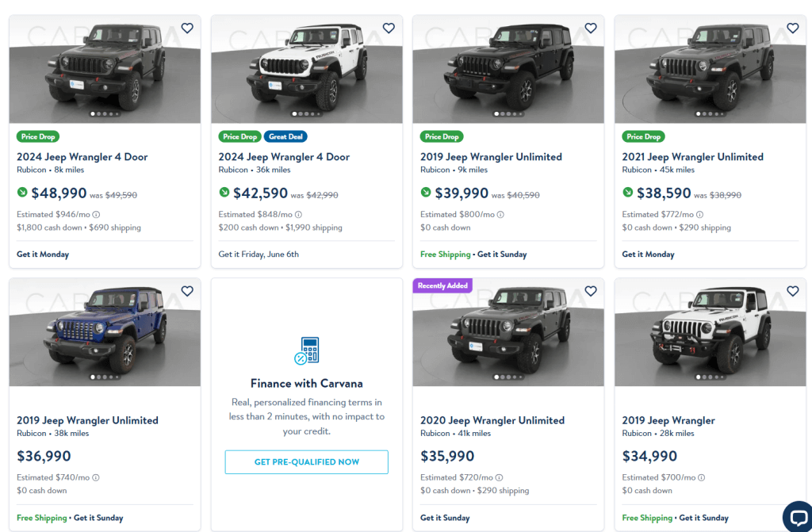Click the Great Deal badge
The height and width of the screenshot is (532, 812).
(x=285, y=136)
